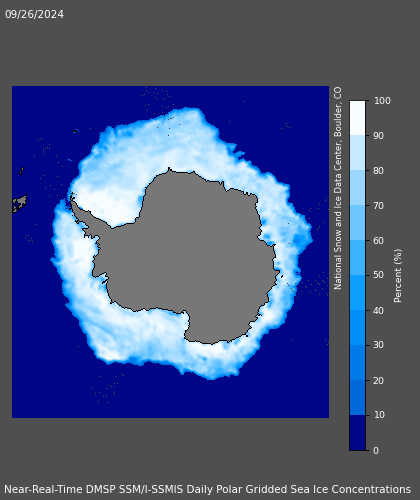
Task: Pick the 60-70 percent light blue band
Action: point(357,223)
